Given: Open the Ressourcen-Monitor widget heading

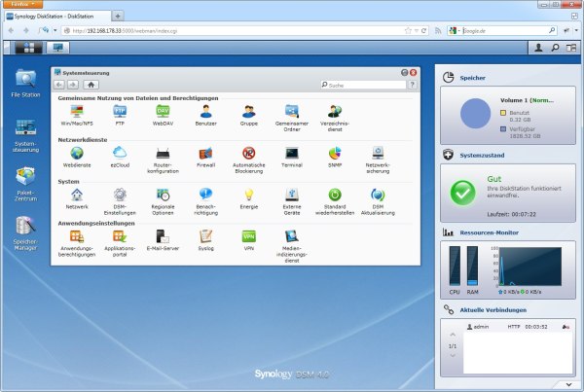Looking at the screenshot, I should pyautogui.click(x=489, y=232).
